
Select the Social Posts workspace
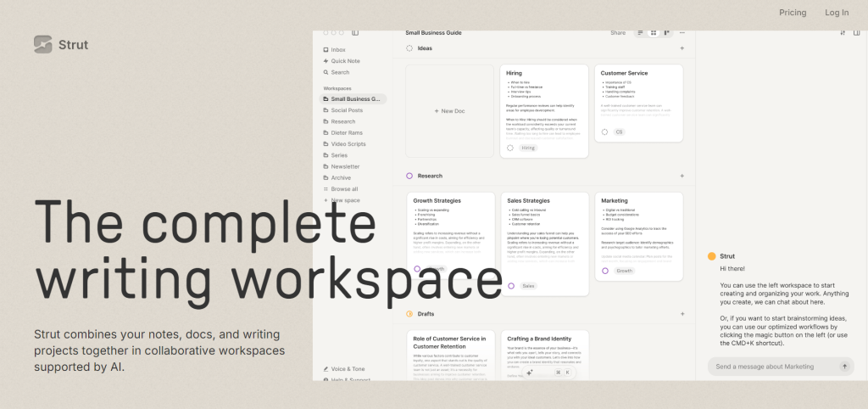(x=346, y=110)
